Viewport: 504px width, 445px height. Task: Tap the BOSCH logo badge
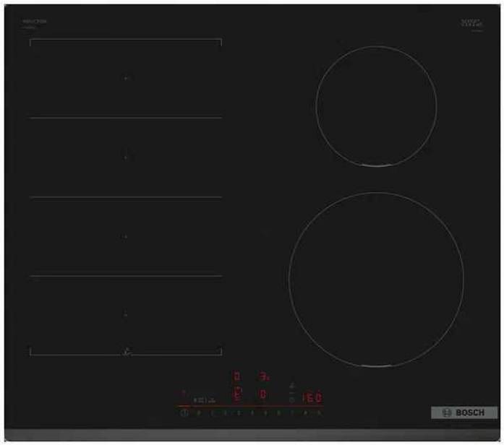point(464,412)
